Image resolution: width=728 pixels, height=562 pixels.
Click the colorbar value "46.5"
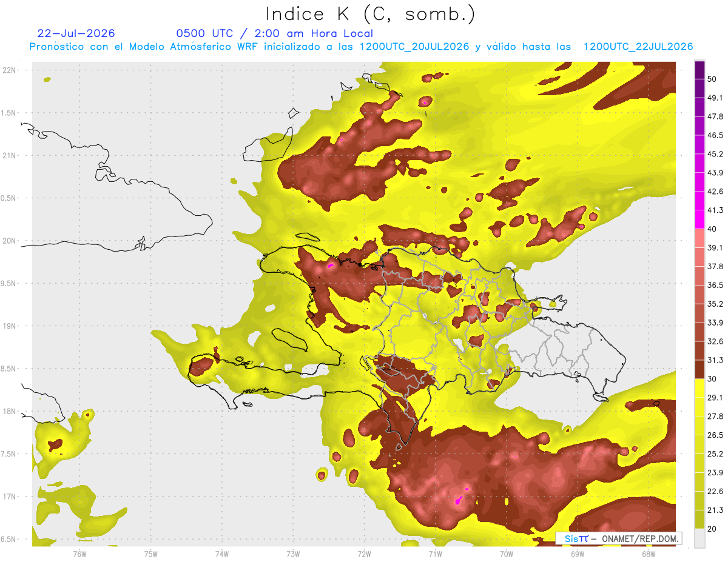click(715, 135)
